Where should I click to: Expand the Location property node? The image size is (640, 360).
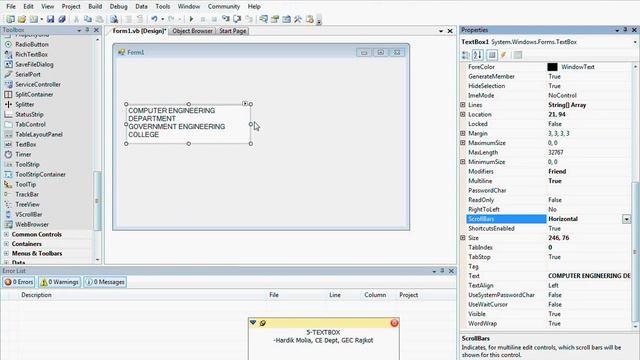pos(463,114)
